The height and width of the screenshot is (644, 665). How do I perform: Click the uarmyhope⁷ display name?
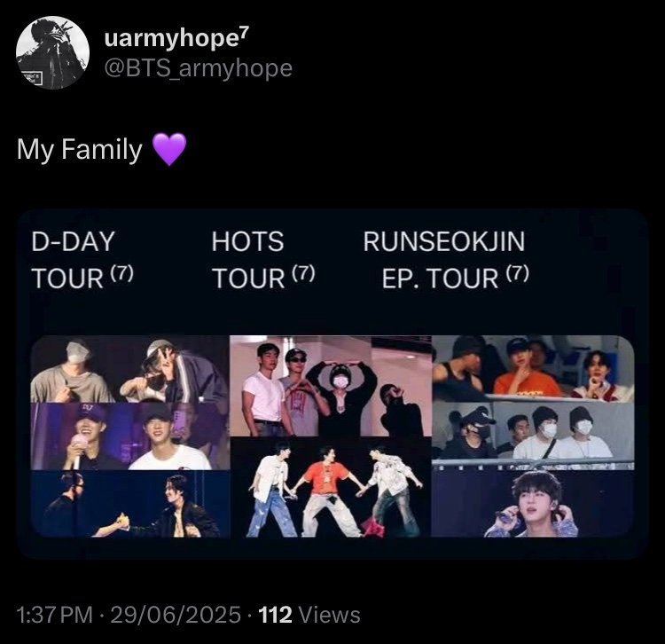(176, 38)
